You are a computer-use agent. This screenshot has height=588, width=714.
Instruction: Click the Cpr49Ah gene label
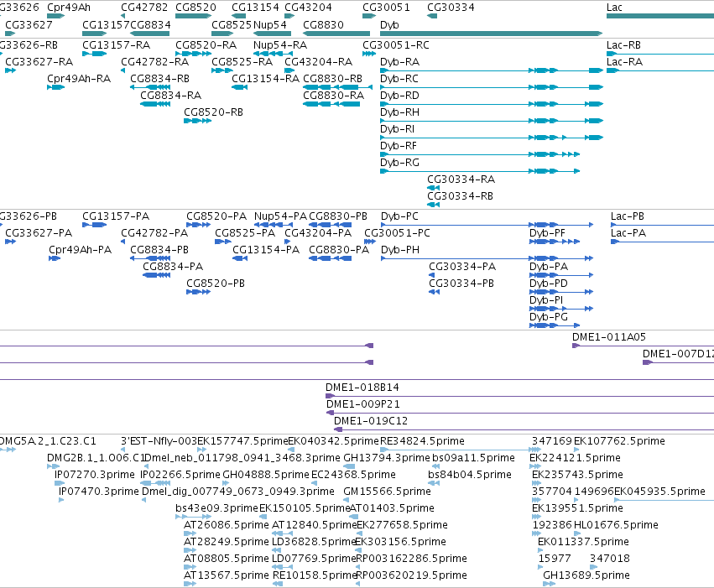coord(69,8)
